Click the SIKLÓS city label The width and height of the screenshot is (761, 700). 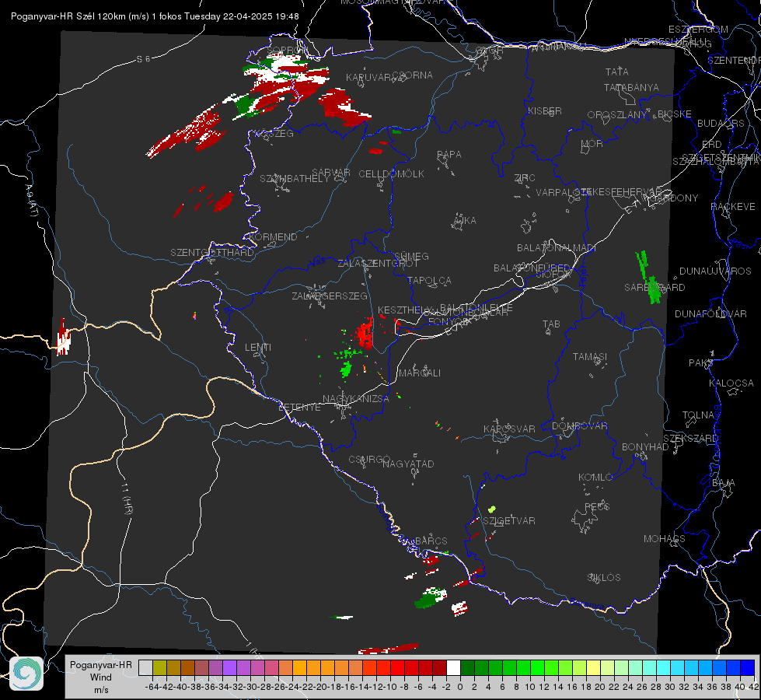[x=604, y=577]
